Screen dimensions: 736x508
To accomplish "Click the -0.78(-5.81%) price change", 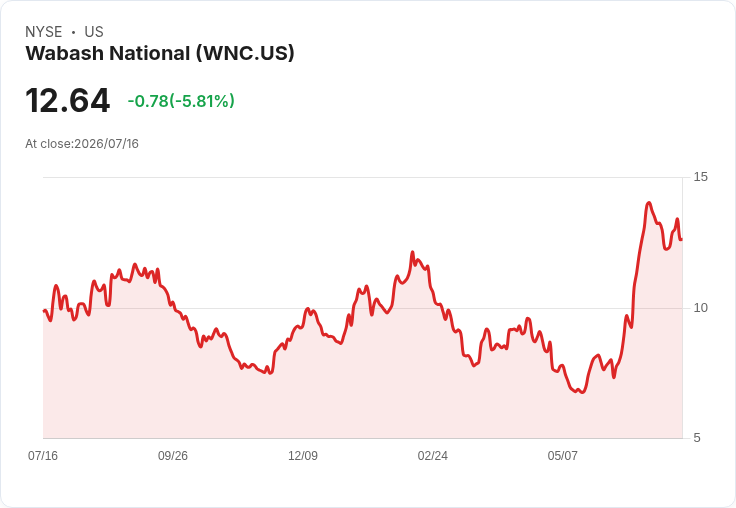I will pyautogui.click(x=181, y=101).
